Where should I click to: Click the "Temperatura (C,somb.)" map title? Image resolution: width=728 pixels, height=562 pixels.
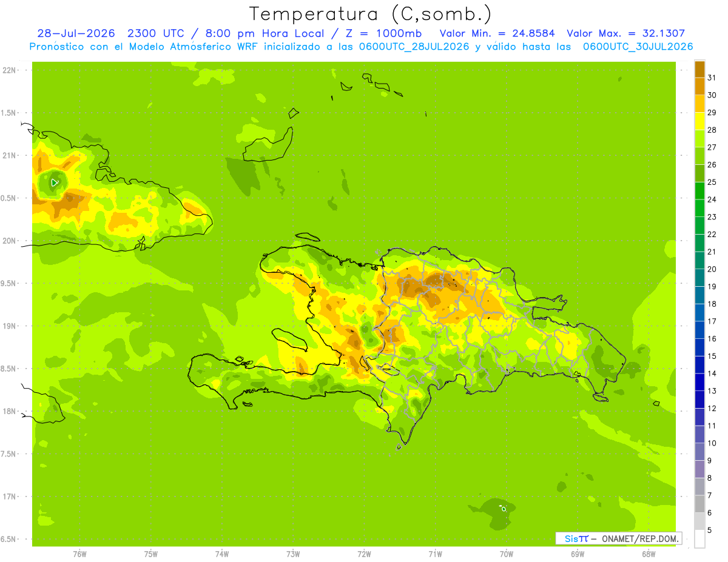pyautogui.click(x=371, y=15)
